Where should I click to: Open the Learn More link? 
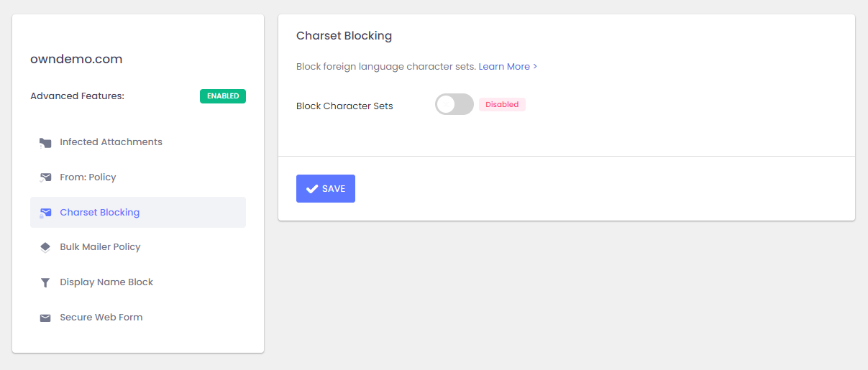click(503, 67)
